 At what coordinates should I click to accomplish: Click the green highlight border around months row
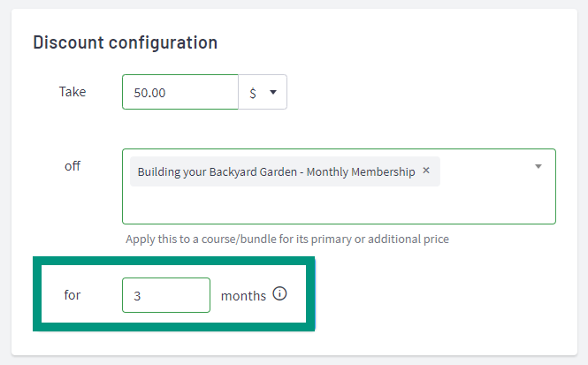(173, 261)
